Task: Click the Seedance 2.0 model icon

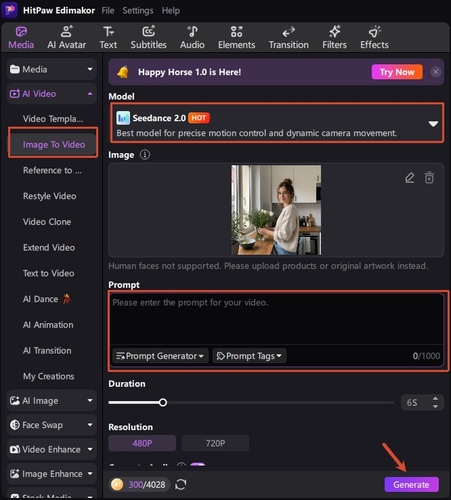Action: pos(123,118)
